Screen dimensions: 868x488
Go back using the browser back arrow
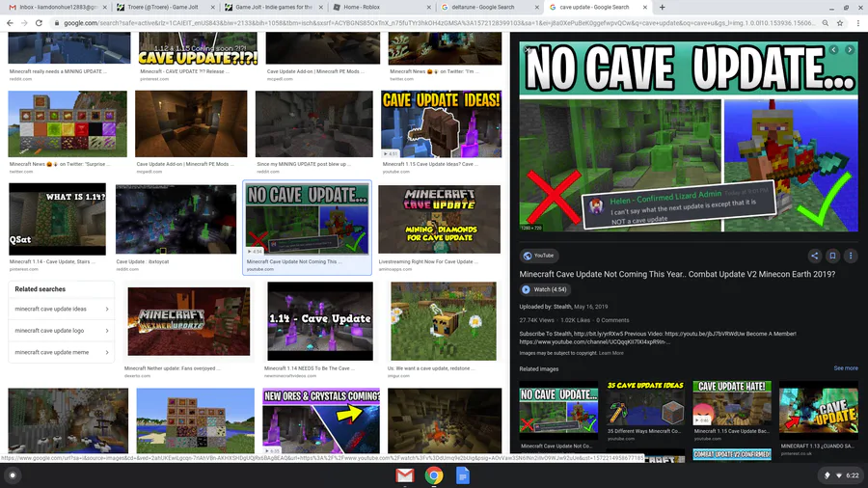tap(10, 23)
